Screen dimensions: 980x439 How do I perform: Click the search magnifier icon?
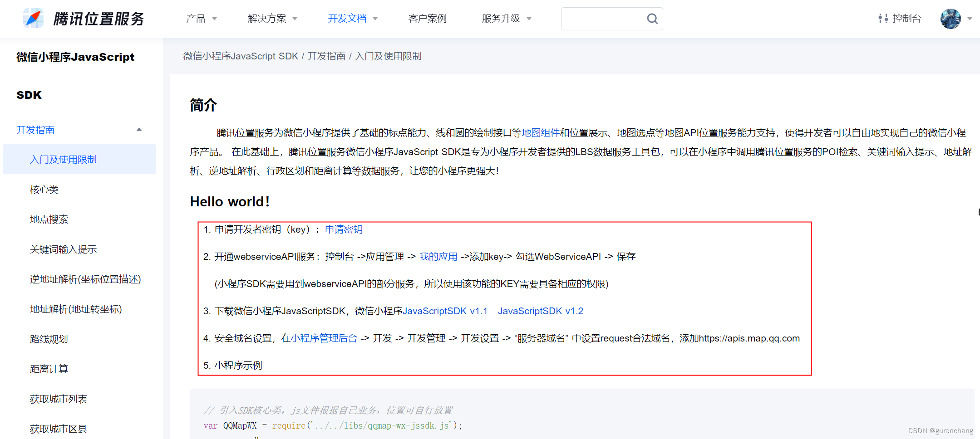[652, 19]
